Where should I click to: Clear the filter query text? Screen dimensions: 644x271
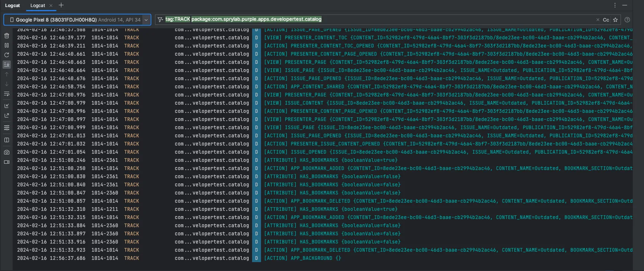[x=598, y=20]
